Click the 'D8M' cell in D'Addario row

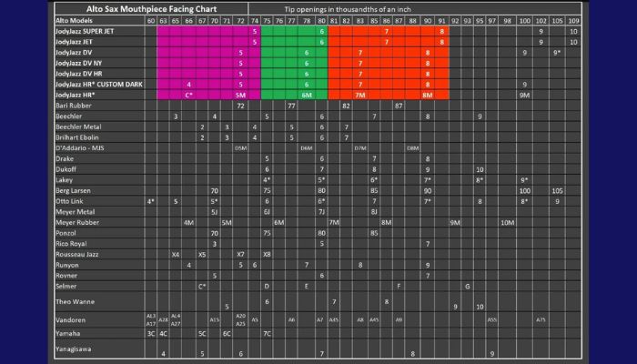[x=413, y=148]
